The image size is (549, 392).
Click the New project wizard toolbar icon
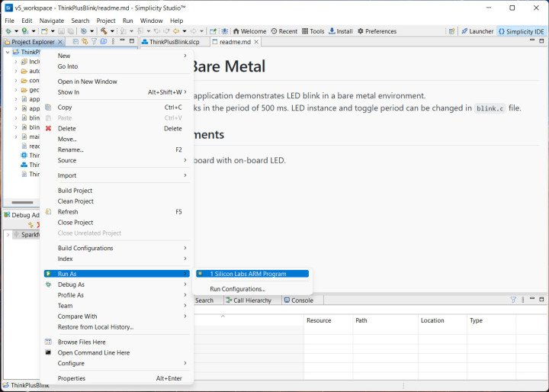(44, 31)
